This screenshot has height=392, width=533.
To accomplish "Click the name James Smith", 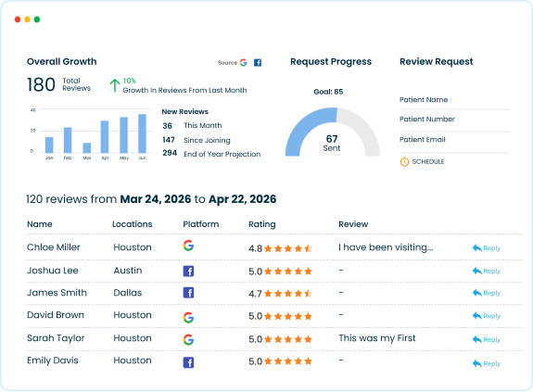I will (57, 293).
